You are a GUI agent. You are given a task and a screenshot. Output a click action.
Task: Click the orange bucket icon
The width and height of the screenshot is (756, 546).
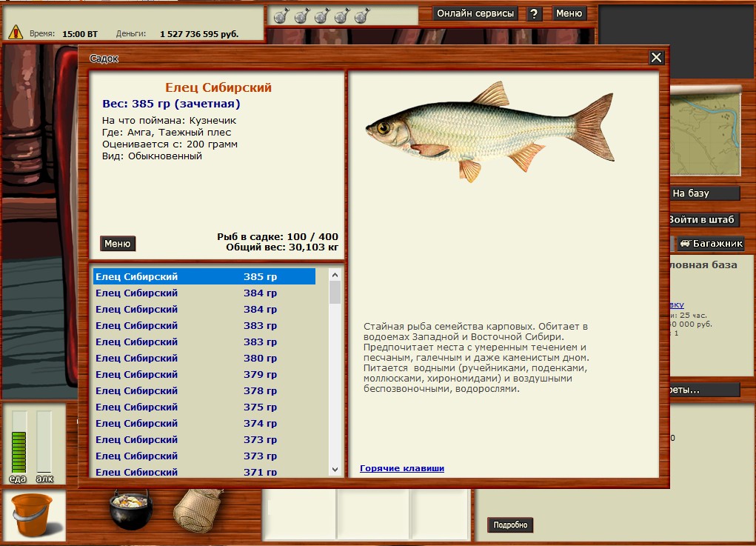pos(33,514)
